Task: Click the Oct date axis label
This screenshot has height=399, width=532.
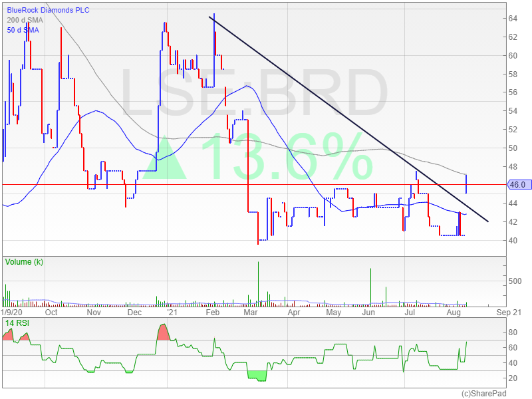Action: (51, 312)
